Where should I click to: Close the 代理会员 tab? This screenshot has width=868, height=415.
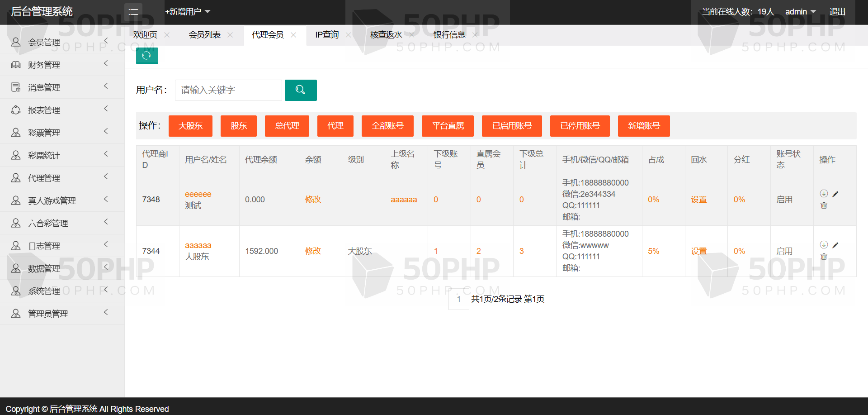[x=293, y=35]
